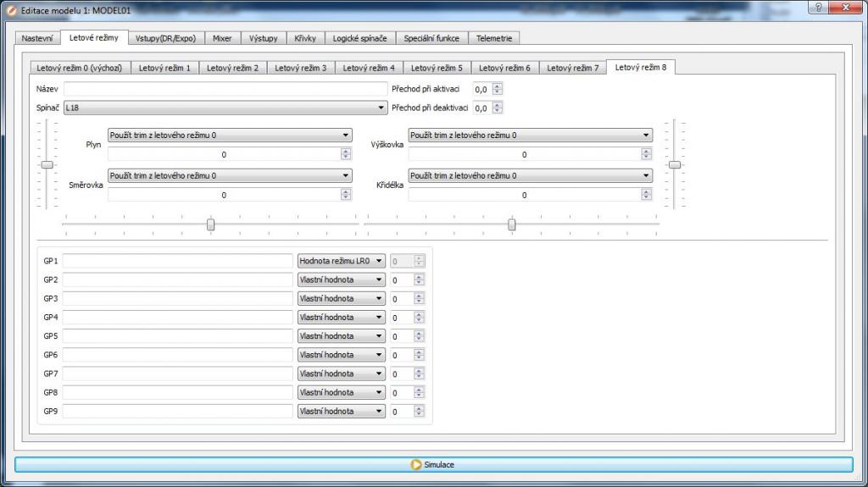Image resolution: width=868 pixels, height=487 pixels.
Task: Switch to the Telemetrie tab
Action: (x=493, y=38)
